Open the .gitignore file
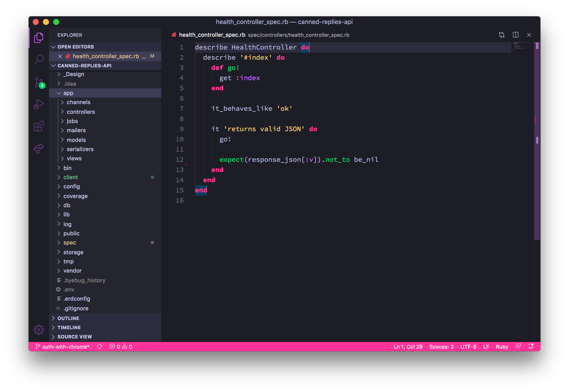569x392 pixels. 76,308
